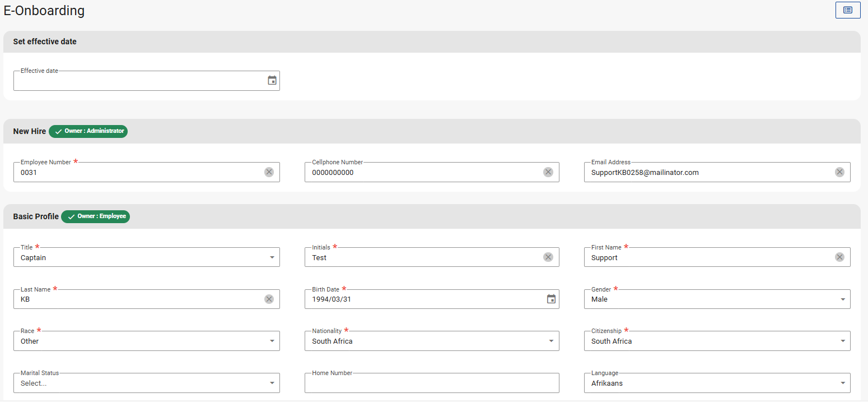Image resolution: width=868 pixels, height=402 pixels.
Task: Click the list view icon button at top right
Action: (847, 10)
